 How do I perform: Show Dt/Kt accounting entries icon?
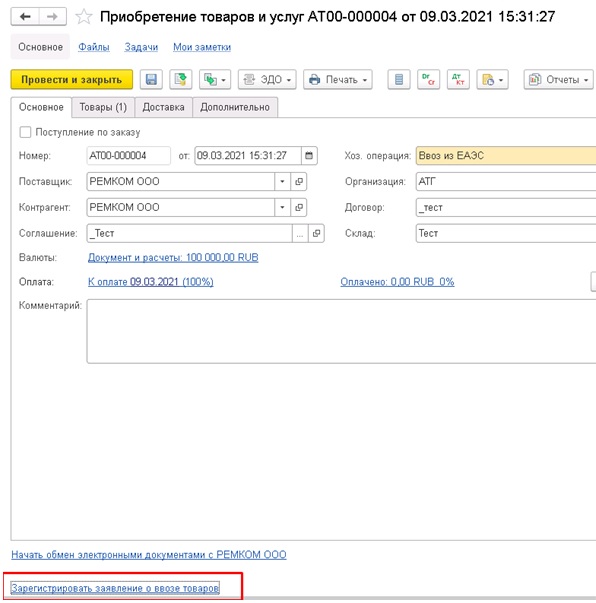tap(458, 80)
